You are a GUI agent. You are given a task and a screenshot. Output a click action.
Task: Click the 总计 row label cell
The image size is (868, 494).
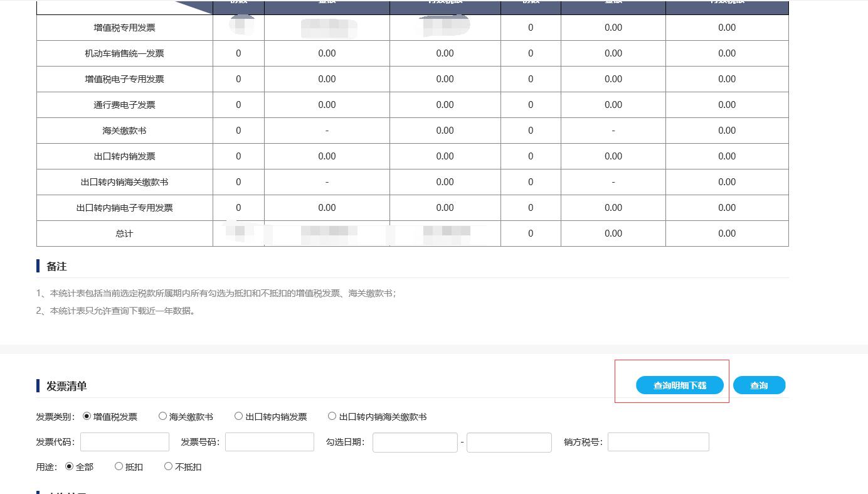(x=124, y=234)
